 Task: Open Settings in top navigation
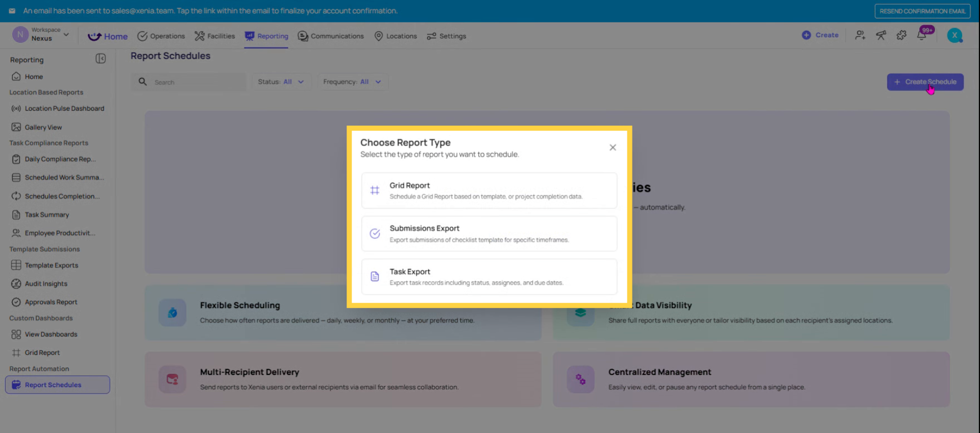tap(446, 36)
